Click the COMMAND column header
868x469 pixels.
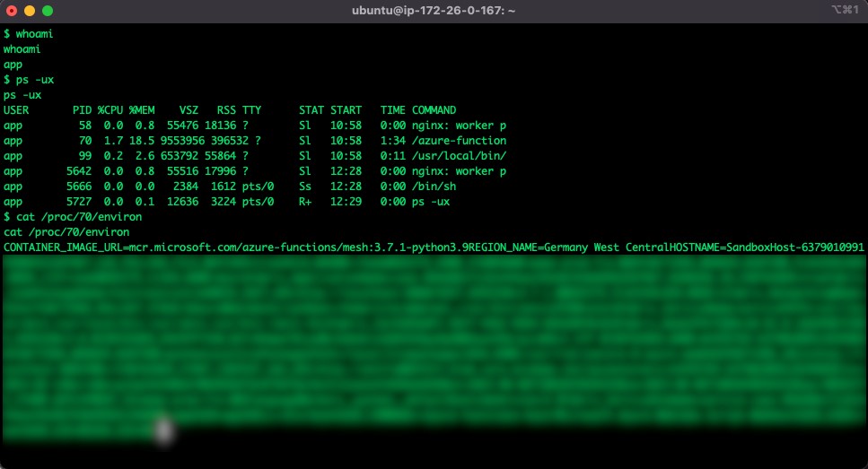[434, 110]
